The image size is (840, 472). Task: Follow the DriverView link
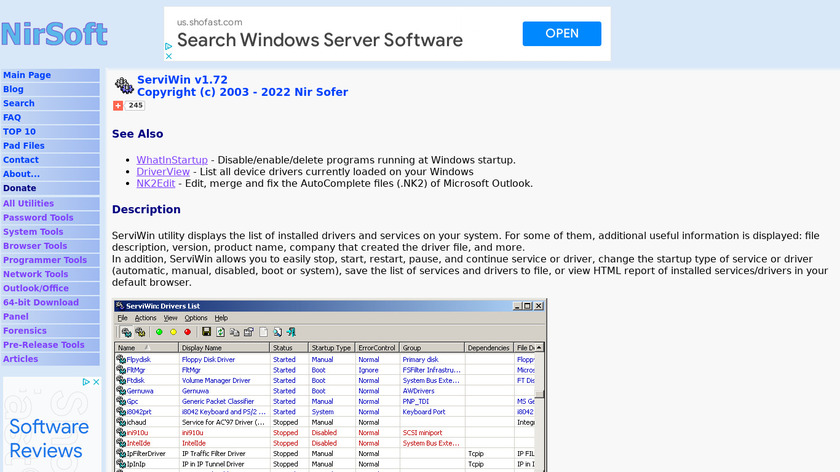(x=163, y=172)
